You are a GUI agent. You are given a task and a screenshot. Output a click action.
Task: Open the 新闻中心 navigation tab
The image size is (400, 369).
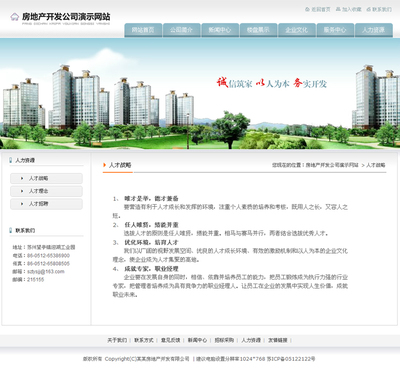(x=220, y=30)
